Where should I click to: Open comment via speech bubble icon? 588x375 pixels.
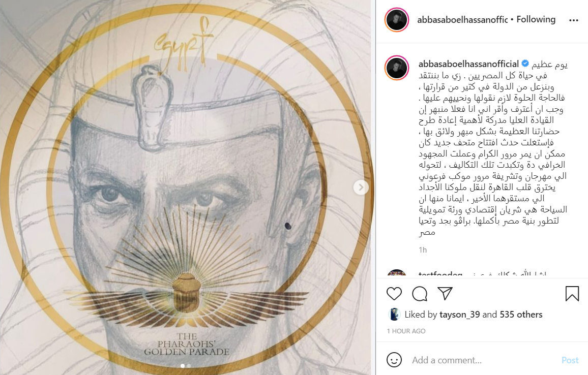pyautogui.click(x=420, y=294)
